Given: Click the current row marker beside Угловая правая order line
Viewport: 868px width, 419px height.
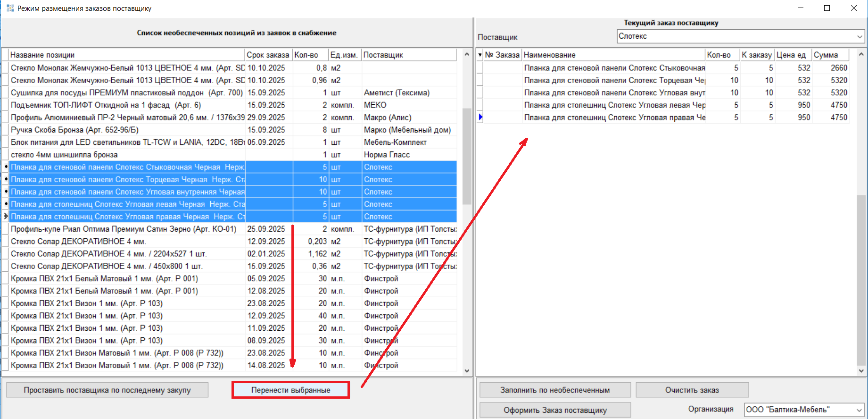Looking at the screenshot, I should click(480, 117).
